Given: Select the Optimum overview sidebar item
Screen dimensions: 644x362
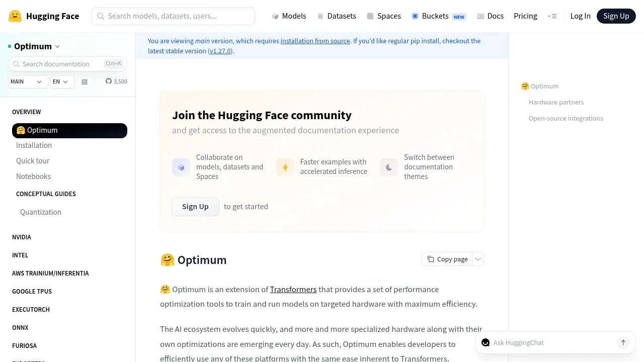Looking at the screenshot, I should click(69, 130).
